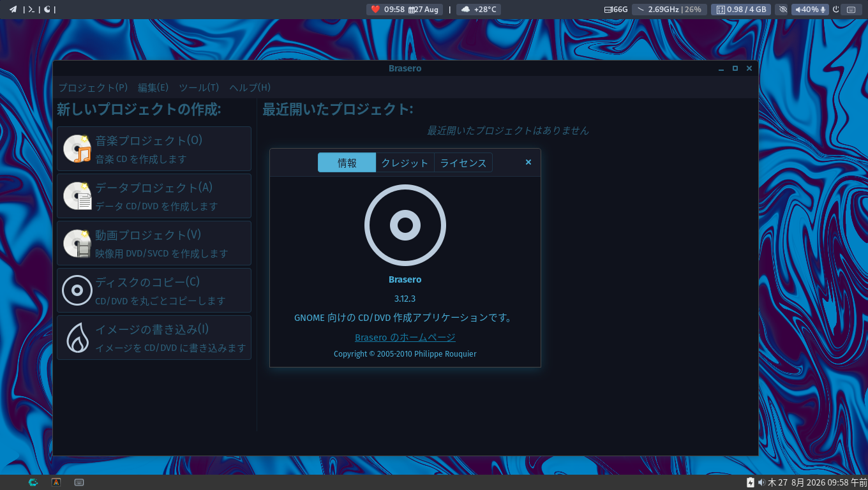Click the large Brasero disc logo in About dialog
This screenshot has width=868, height=490.
(405, 225)
